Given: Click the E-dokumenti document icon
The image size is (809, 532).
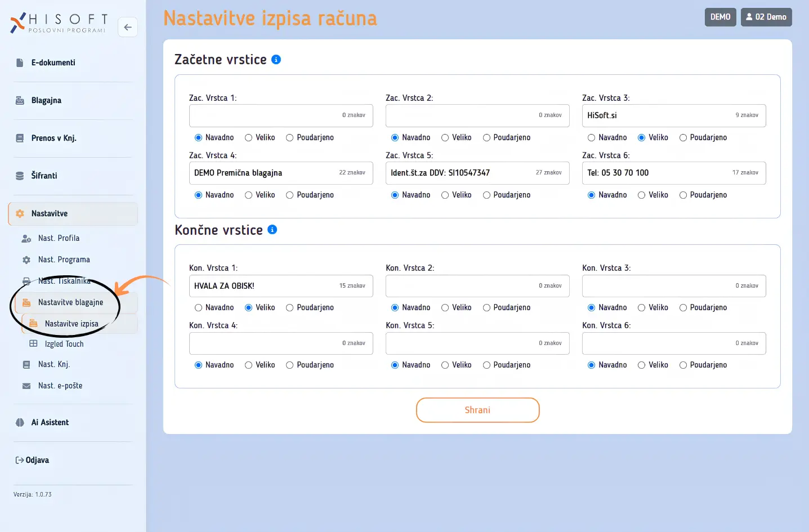Looking at the screenshot, I should click(20, 62).
